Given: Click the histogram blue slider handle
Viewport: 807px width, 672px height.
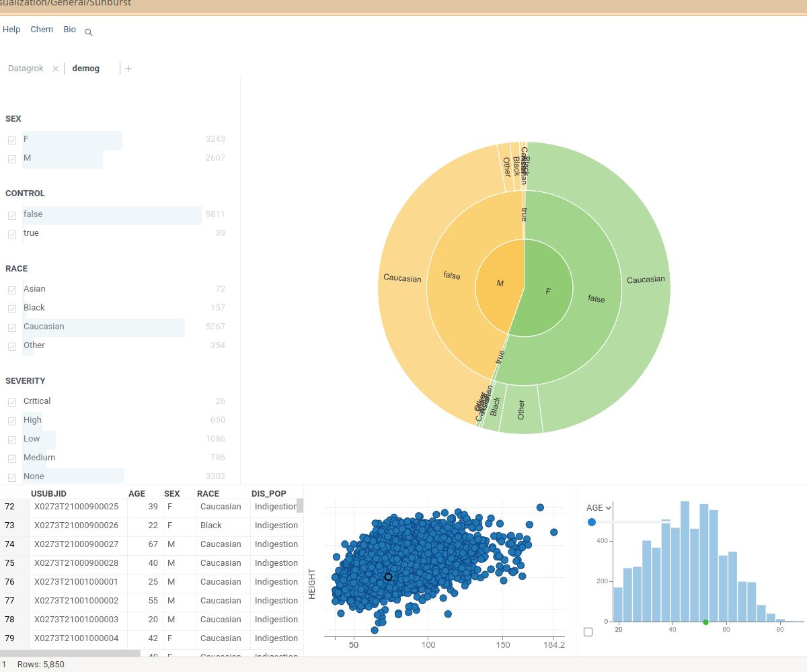Looking at the screenshot, I should tap(592, 522).
